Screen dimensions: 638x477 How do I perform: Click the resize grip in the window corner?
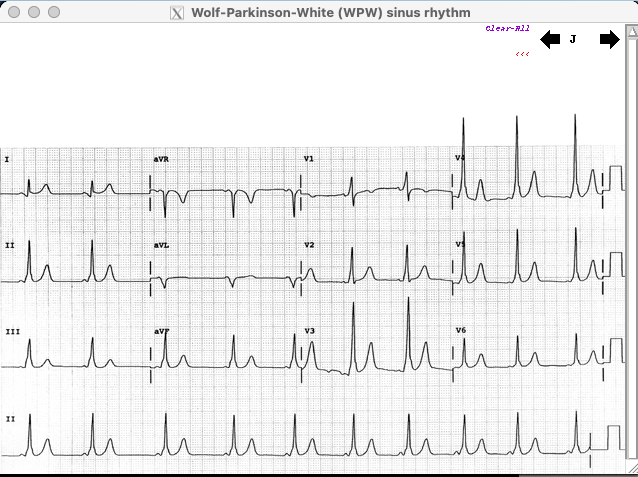point(631,469)
